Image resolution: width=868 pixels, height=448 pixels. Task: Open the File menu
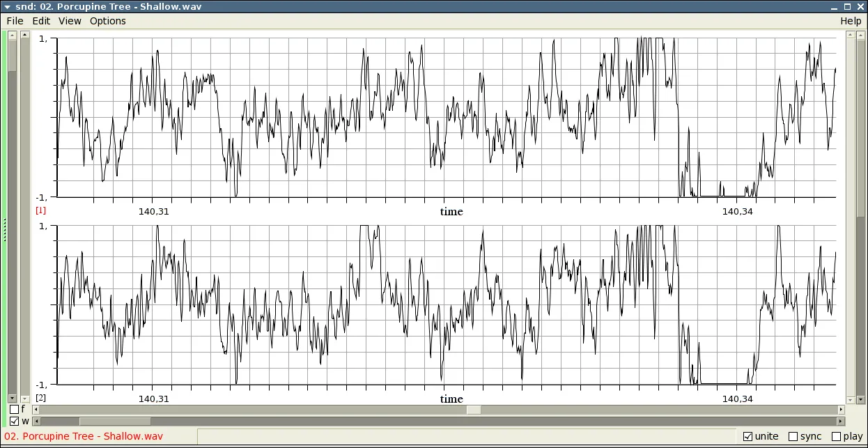[15, 21]
